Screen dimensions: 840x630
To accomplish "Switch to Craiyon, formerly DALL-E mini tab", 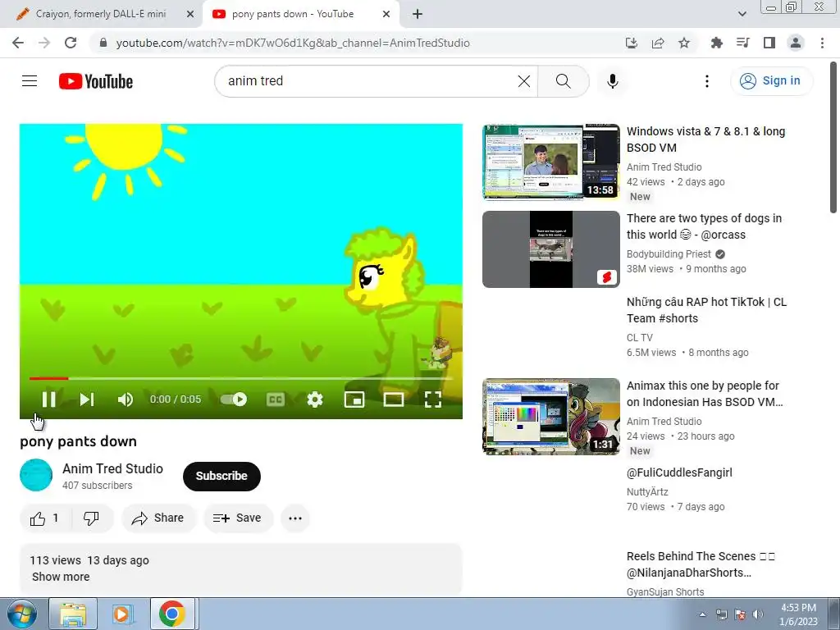I will coord(101,14).
